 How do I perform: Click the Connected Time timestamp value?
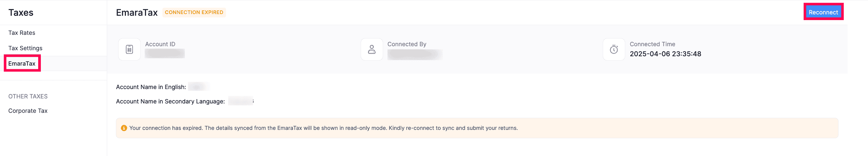(x=665, y=54)
